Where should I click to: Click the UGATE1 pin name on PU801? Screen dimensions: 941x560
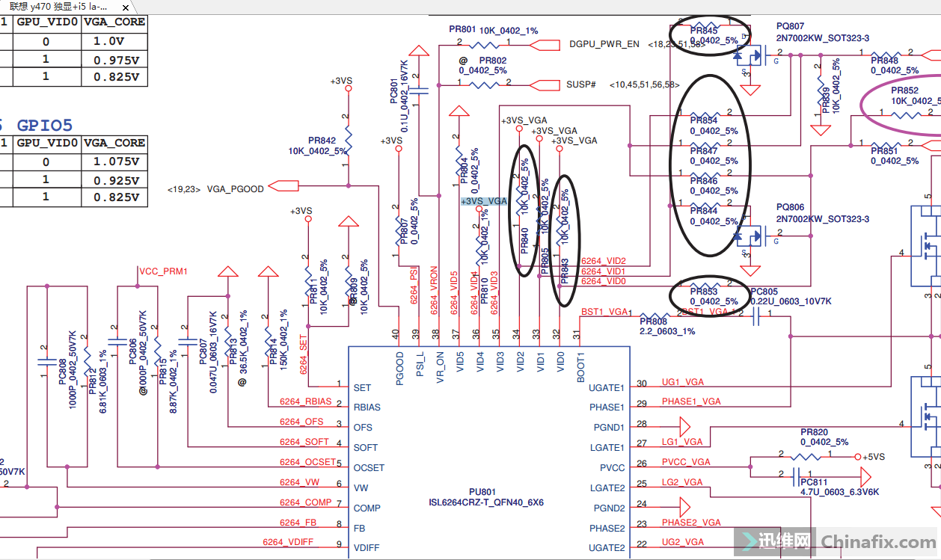click(x=606, y=387)
